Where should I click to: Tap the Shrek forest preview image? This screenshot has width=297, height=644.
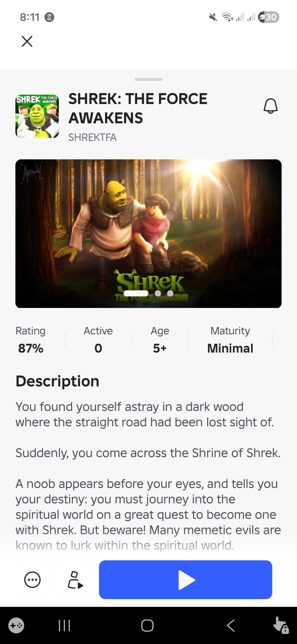coord(148,226)
